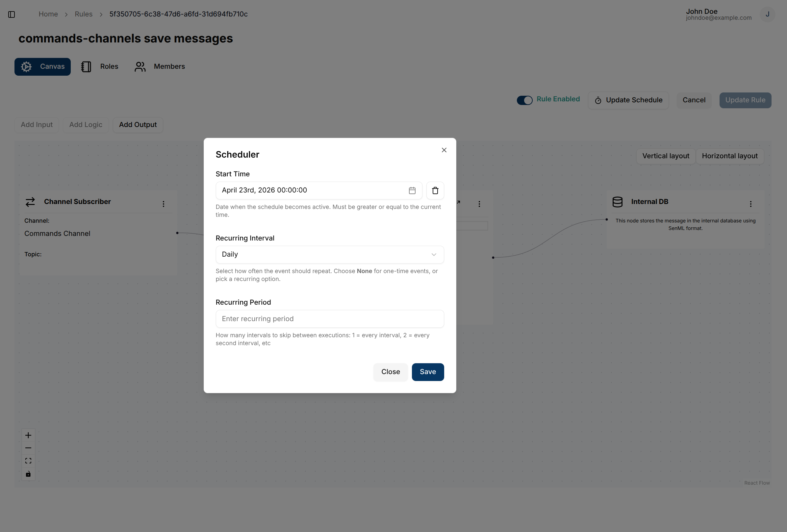787x532 pixels.
Task: Open the calendar picker for Start Time
Action: tap(412, 190)
